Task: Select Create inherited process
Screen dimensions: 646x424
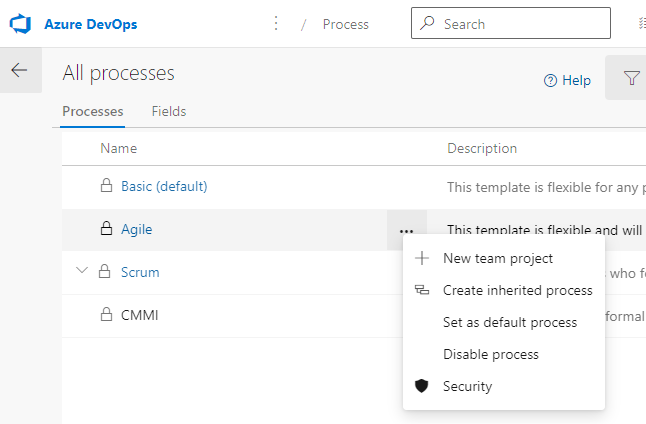Action: click(x=503, y=290)
